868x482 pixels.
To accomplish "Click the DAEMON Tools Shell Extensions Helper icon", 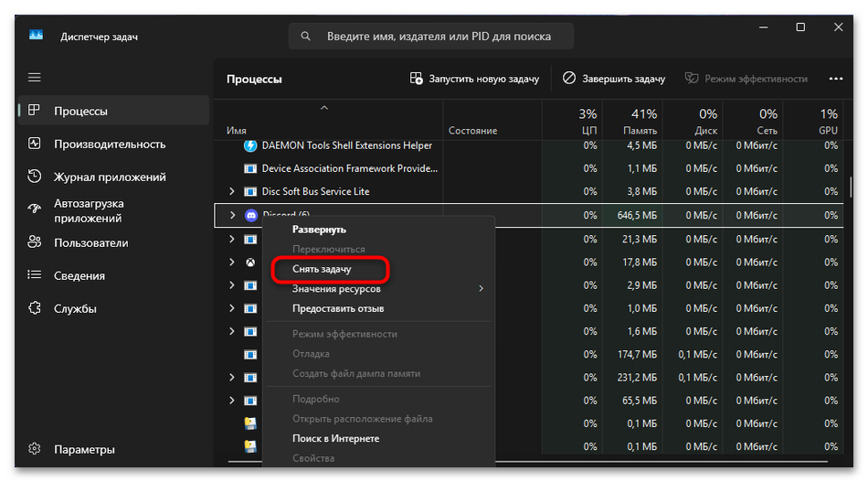I will pos(250,145).
